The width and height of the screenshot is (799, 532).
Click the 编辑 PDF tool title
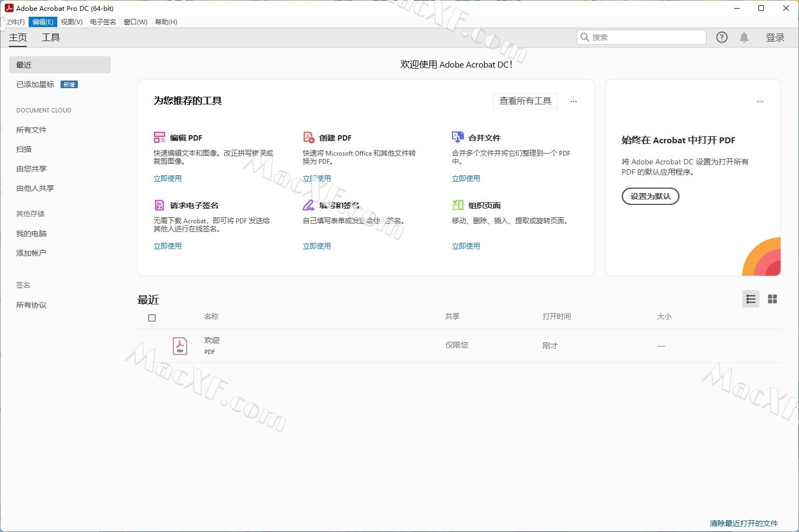186,138
